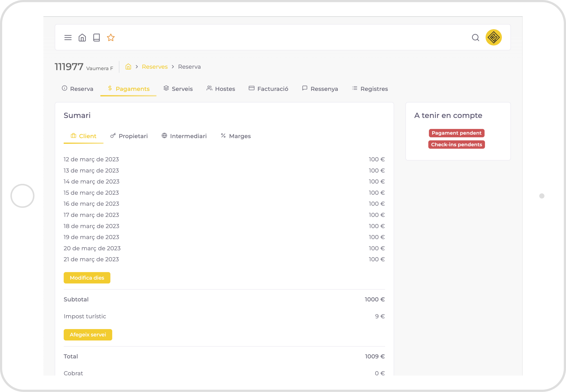This screenshot has width=566, height=392.
Task: Open the yellow profile avatar
Action: [x=493, y=37]
